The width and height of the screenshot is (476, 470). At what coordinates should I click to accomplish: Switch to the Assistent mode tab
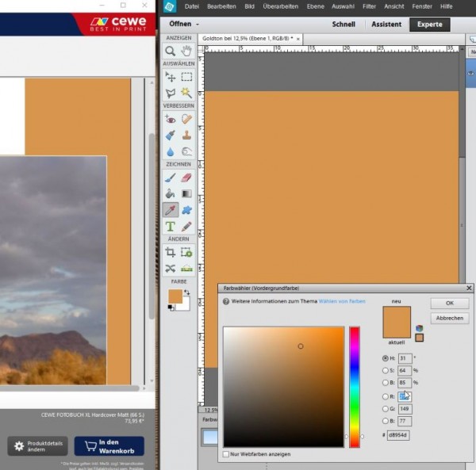coord(384,25)
